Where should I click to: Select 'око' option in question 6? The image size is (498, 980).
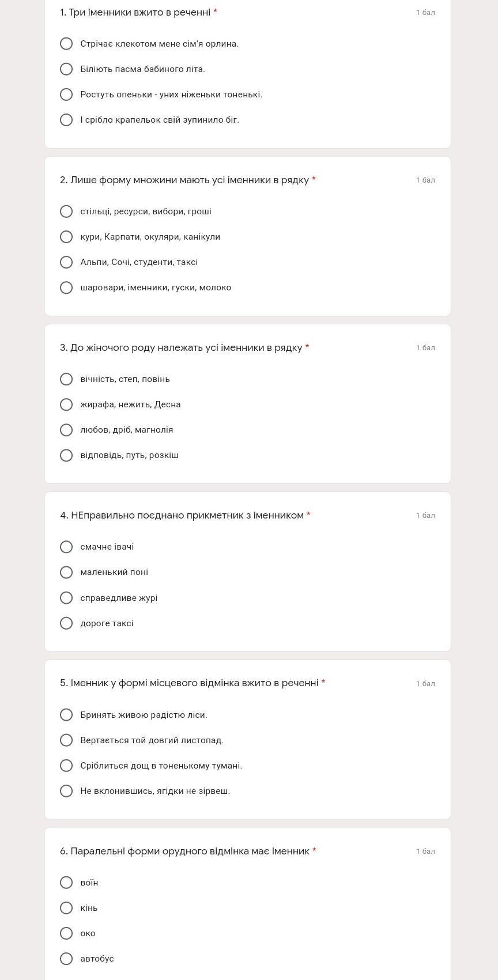click(x=66, y=933)
